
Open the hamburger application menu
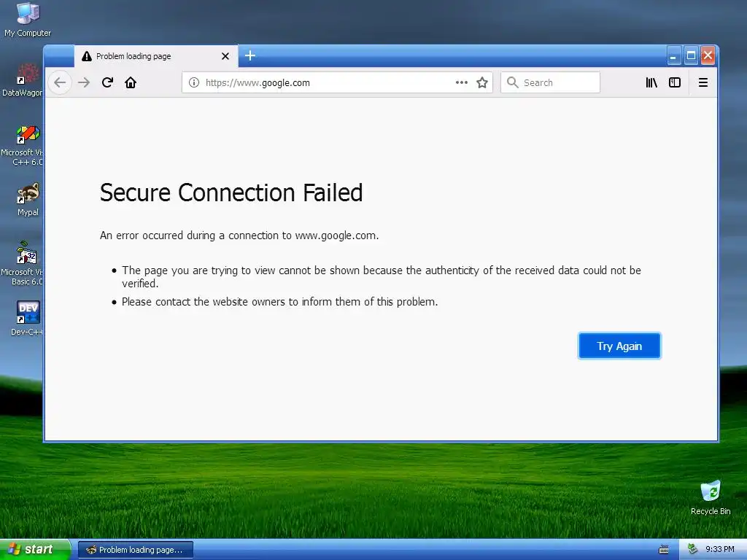(x=703, y=82)
